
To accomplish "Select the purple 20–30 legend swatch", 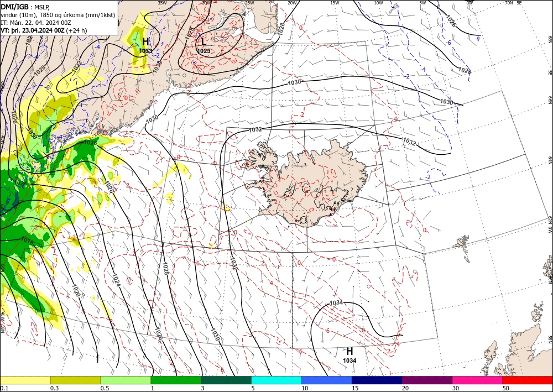I will 427,380.
